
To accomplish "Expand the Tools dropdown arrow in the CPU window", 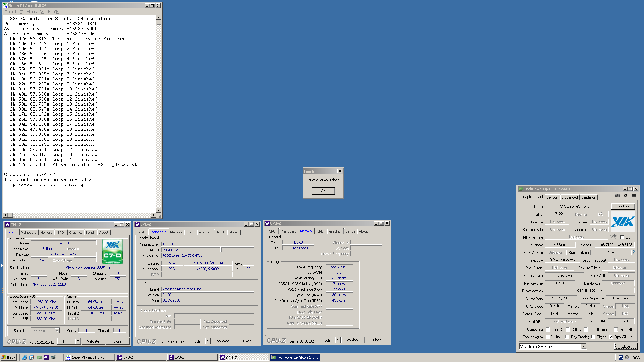I will click(x=78, y=341).
